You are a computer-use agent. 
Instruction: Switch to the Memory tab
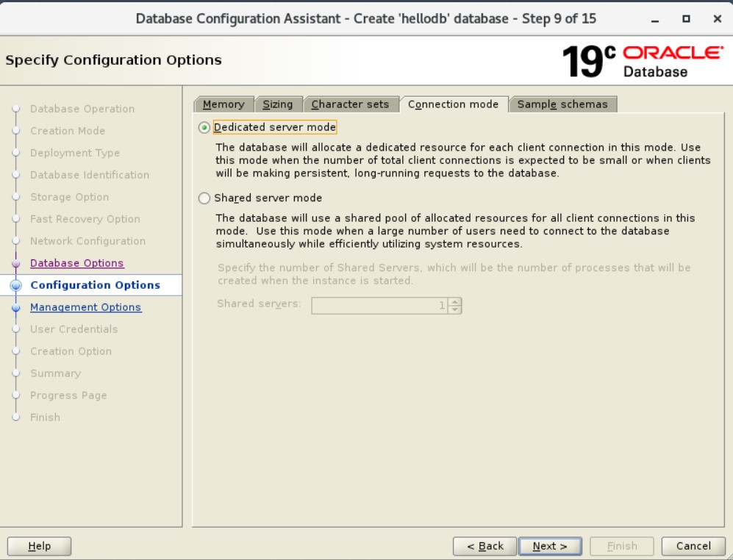coord(224,104)
